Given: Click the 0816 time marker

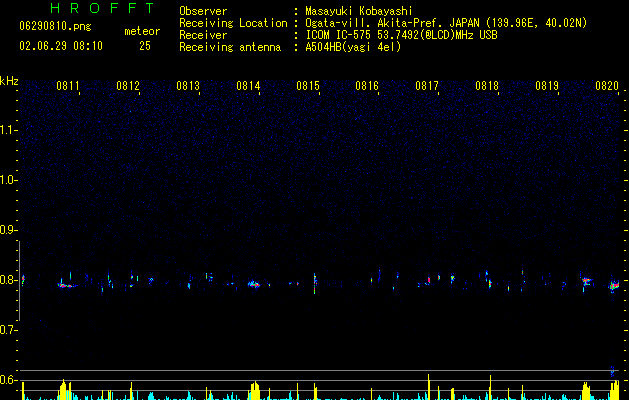Looking at the screenshot, I should pyautogui.click(x=367, y=86).
